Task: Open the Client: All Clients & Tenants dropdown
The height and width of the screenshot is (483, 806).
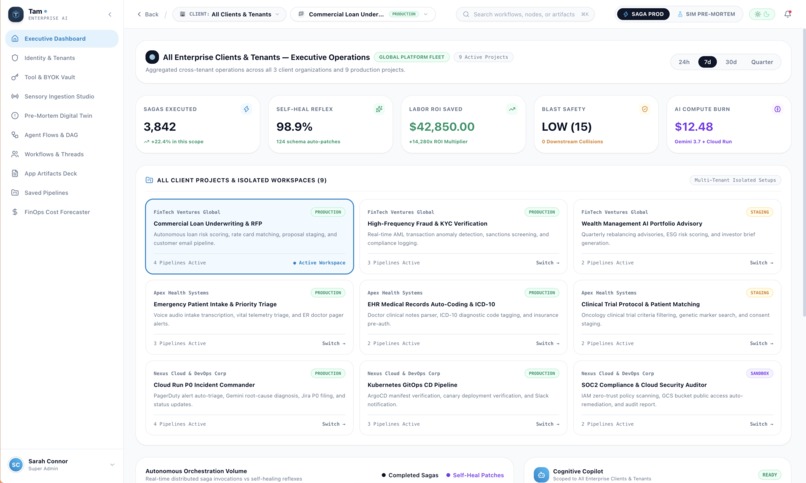Action: 230,14
